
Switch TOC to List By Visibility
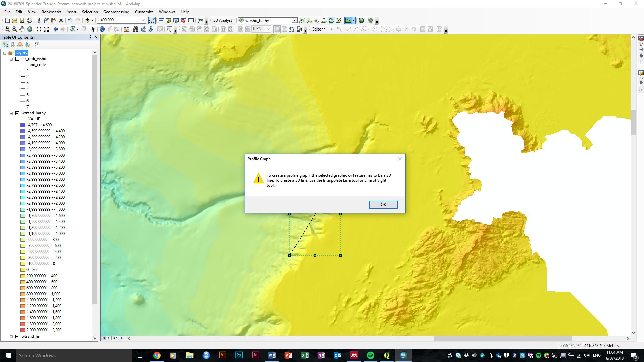pyautogui.click(x=20, y=44)
